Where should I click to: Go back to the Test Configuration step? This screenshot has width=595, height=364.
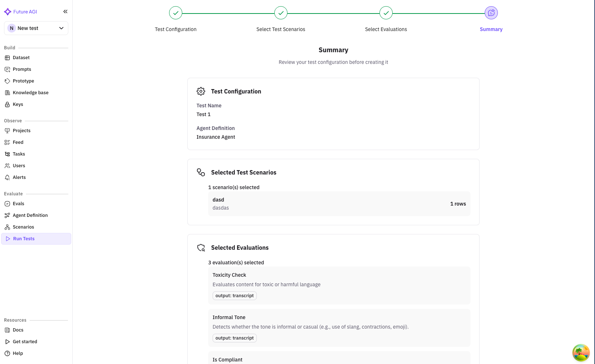176,13
